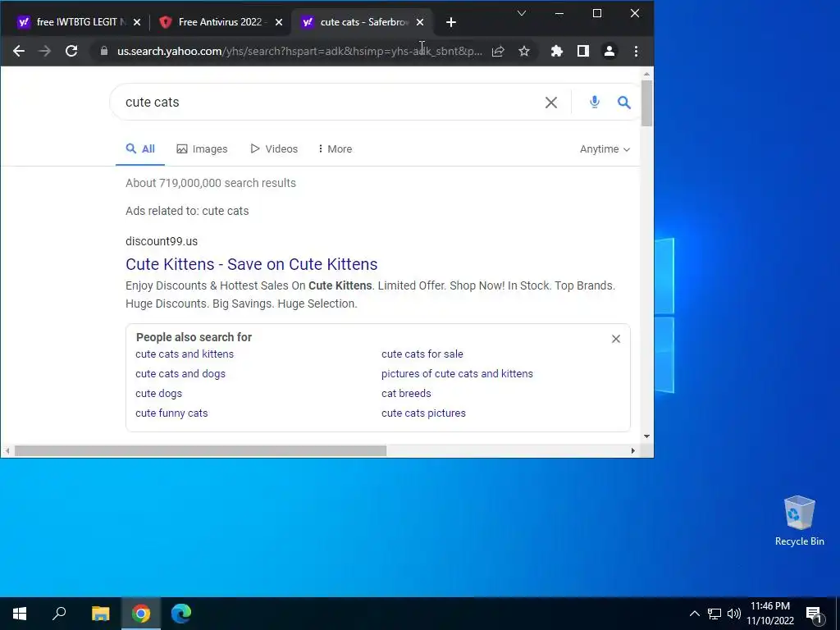The height and width of the screenshot is (630, 840).
Task: Click the forward navigation arrow
Action: point(45,51)
